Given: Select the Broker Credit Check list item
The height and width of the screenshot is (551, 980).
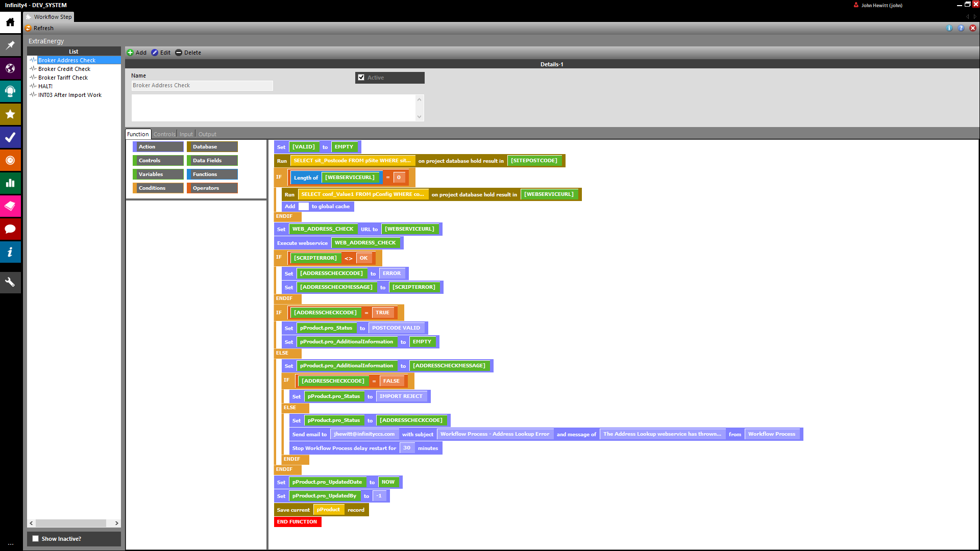Looking at the screenshot, I should pos(64,69).
